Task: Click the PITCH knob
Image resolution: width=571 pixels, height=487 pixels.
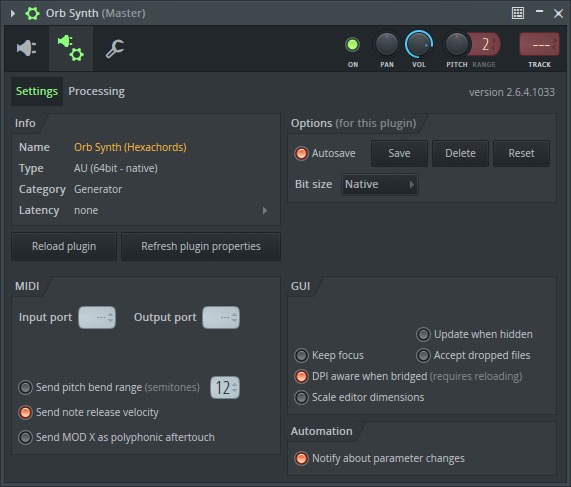Action: (456, 44)
